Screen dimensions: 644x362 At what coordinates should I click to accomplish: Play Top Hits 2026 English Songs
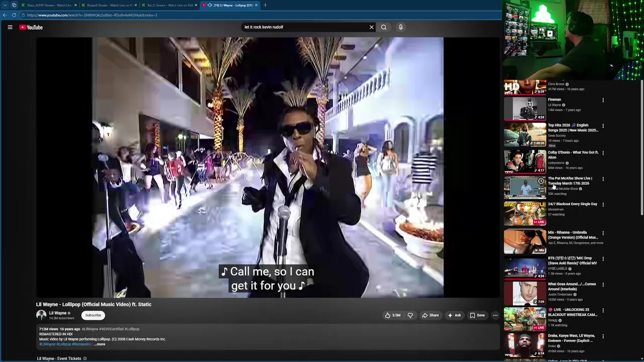(x=525, y=134)
